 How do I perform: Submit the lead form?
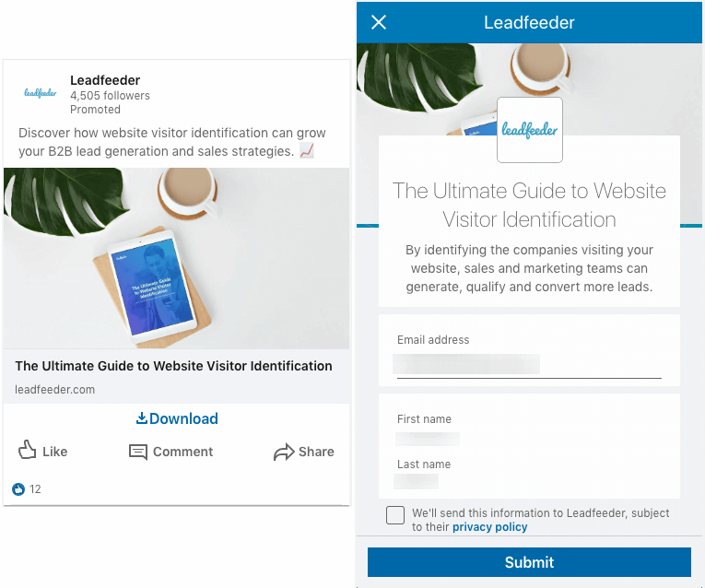pyautogui.click(x=529, y=562)
